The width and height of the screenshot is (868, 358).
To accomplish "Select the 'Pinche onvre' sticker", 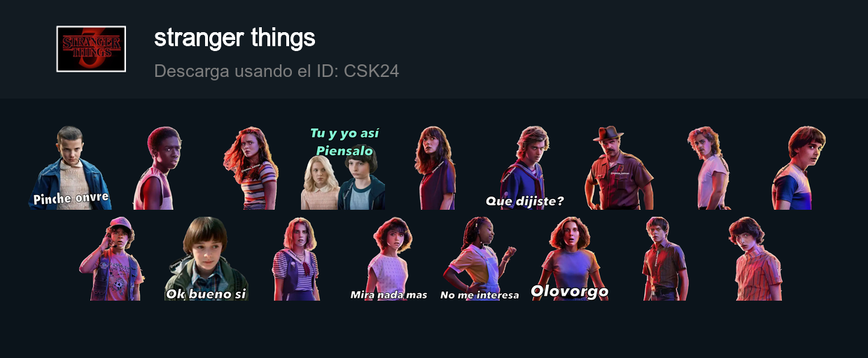I will (x=71, y=168).
